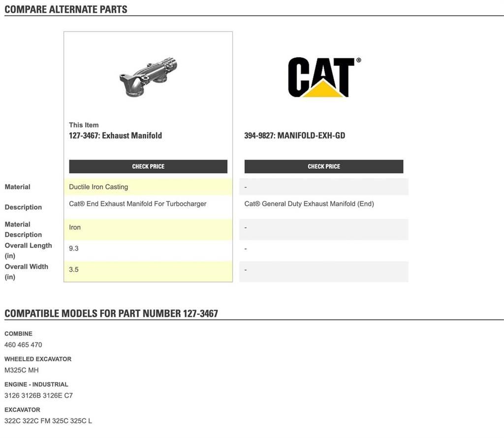Select combine model 460
Screen dimensions: 504x438
pyautogui.click(x=8, y=344)
